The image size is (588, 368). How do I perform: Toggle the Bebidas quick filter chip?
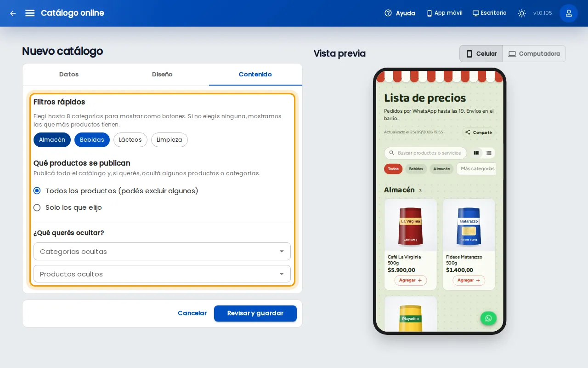[92, 140]
